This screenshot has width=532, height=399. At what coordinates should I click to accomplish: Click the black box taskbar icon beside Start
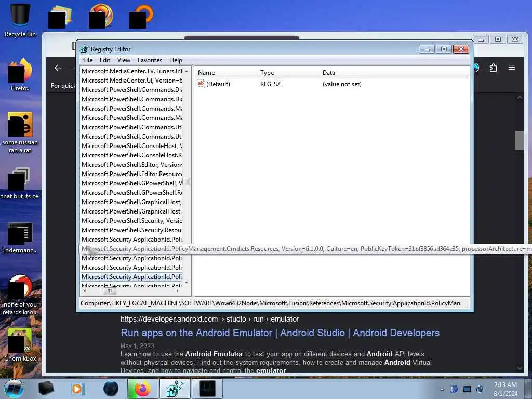[46, 389]
